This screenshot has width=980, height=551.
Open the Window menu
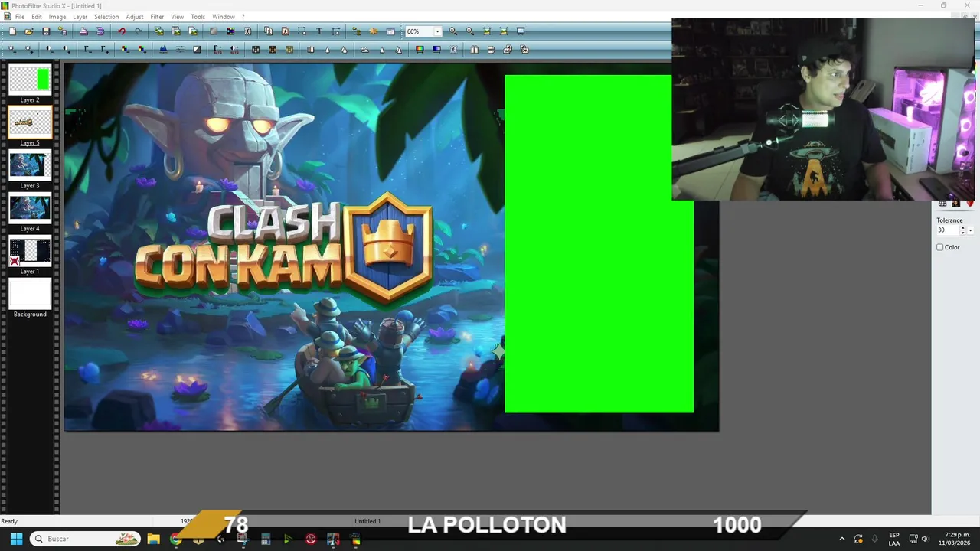[x=224, y=17]
